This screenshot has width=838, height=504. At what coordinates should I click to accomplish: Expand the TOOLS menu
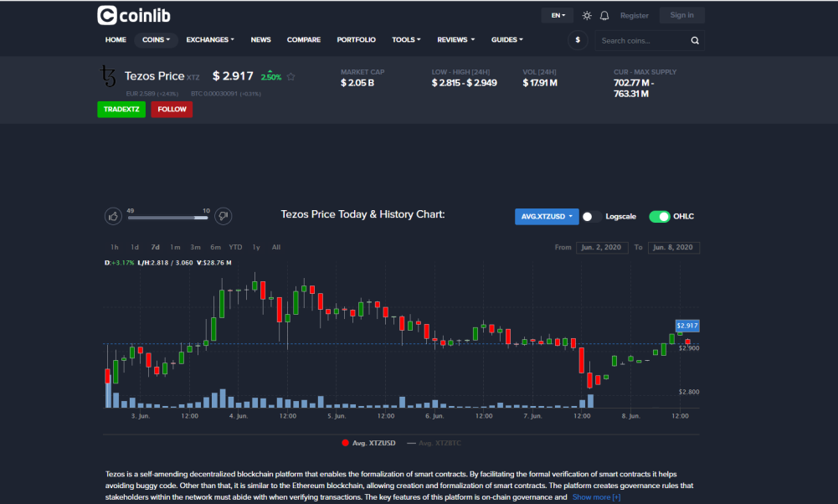pyautogui.click(x=406, y=39)
